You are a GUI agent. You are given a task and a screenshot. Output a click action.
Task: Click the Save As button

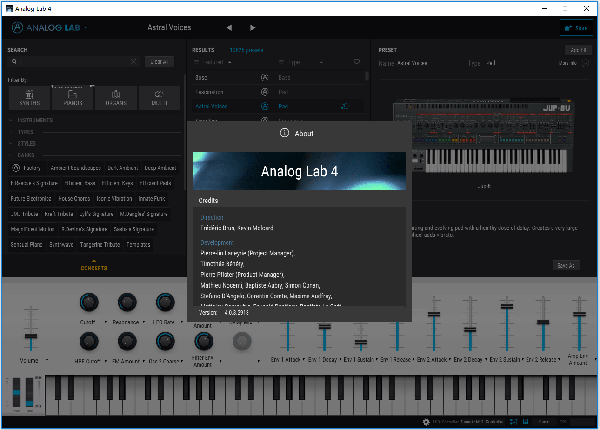[566, 265]
